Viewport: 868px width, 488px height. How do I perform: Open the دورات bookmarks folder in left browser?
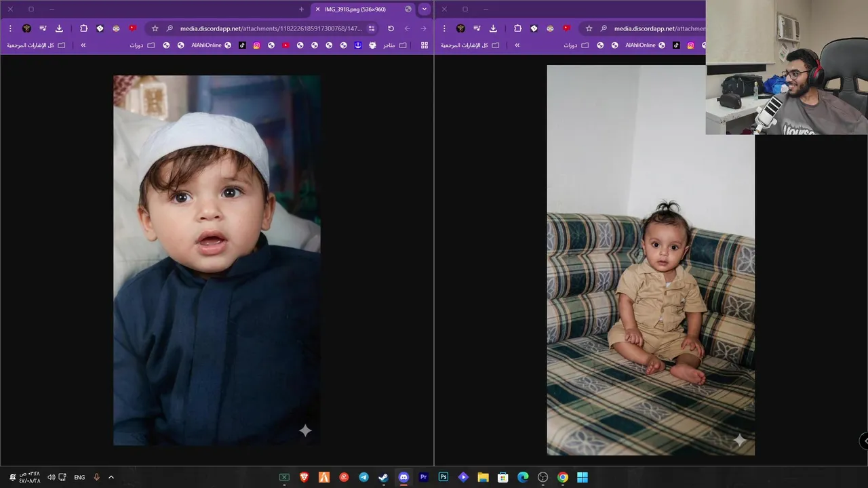pyautogui.click(x=142, y=45)
